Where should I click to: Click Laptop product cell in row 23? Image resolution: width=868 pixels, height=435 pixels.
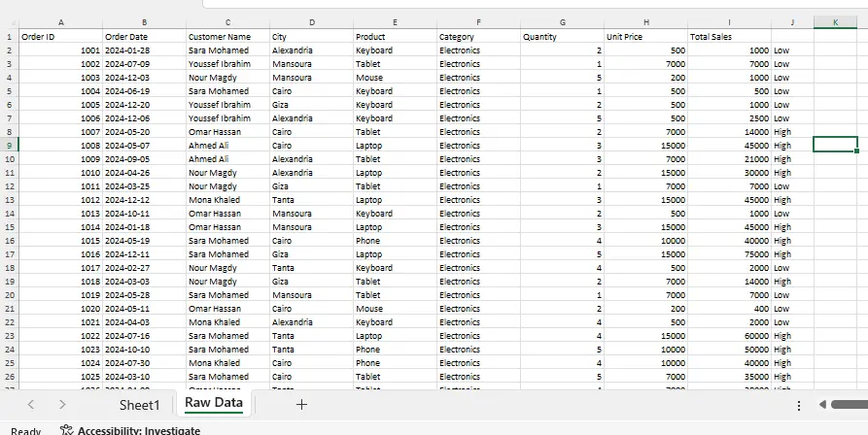click(x=396, y=336)
